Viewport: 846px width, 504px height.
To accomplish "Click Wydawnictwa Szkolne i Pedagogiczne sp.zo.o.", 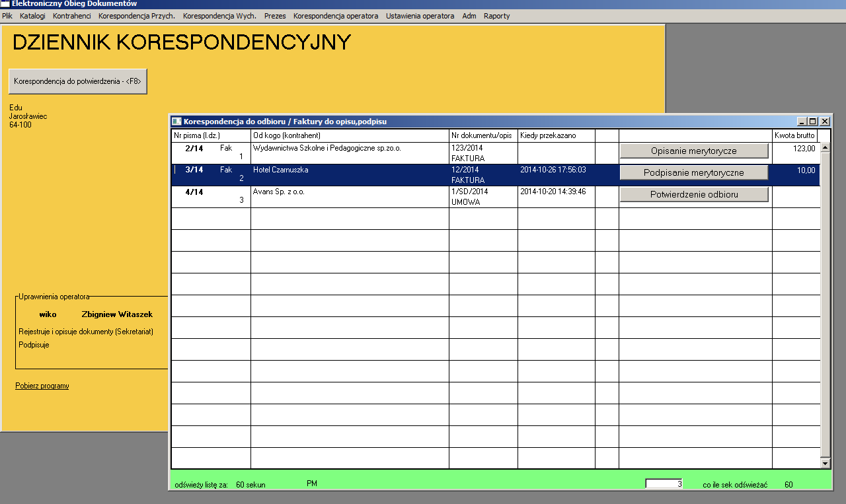I will (x=327, y=149).
